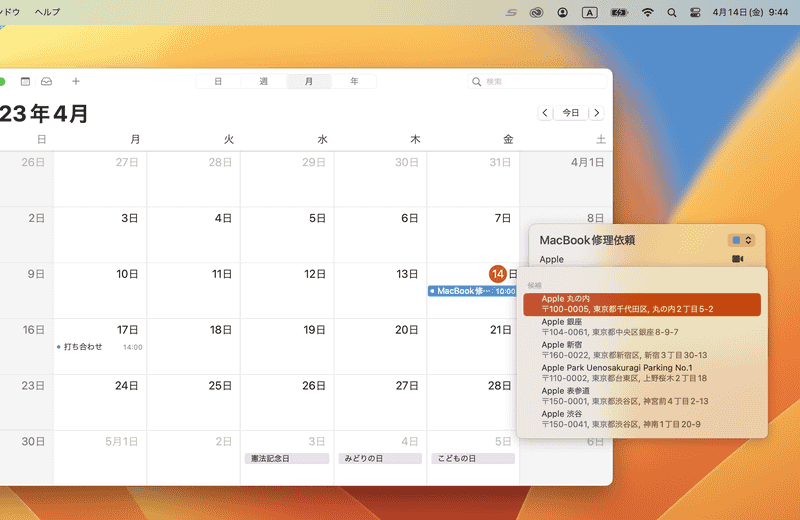Click the user account icon in menu bar
The image size is (800, 520).
[x=562, y=13]
